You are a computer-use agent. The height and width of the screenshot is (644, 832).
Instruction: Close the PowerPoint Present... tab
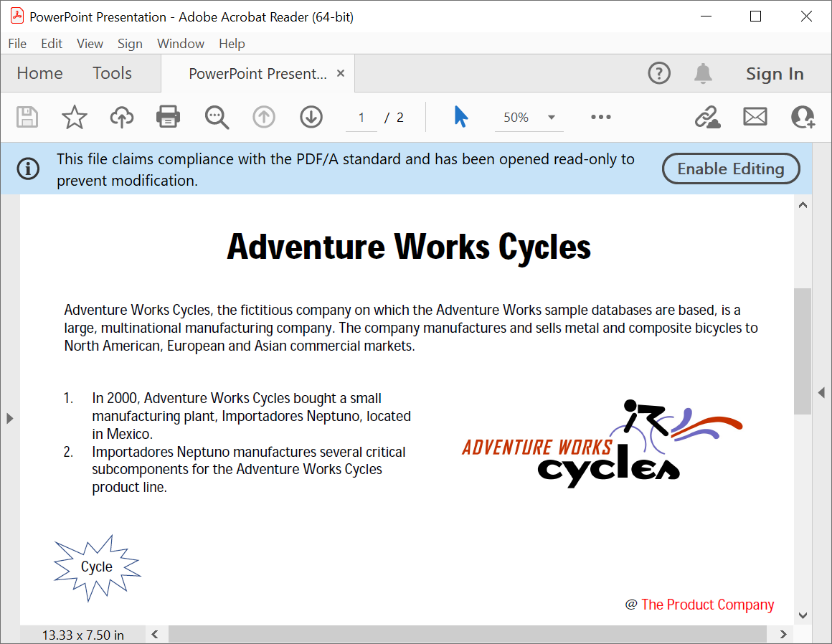[x=341, y=73]
